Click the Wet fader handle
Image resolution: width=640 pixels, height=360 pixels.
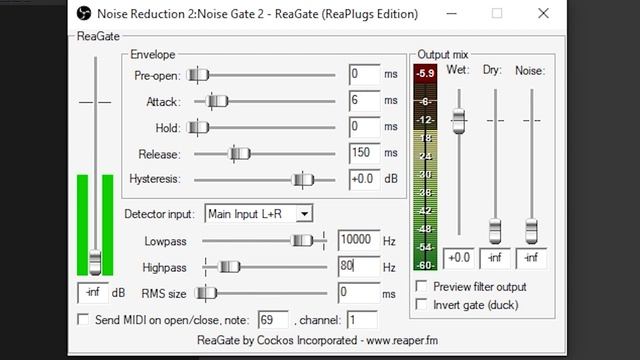pyautogui.click(x=459, y=121)
